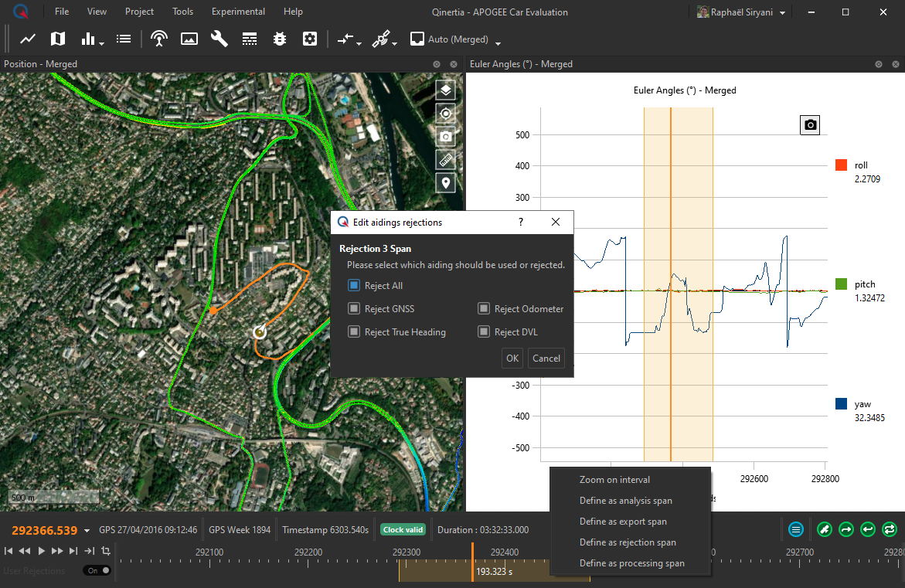
Task: Take a snapshot of the Euler Angles plot
Action: coord(809,124)
